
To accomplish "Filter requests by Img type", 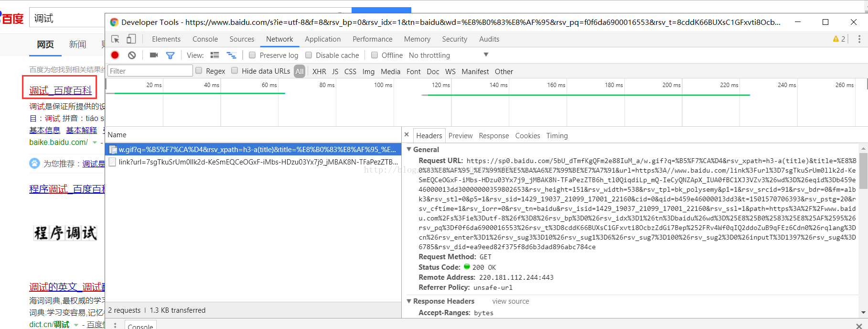I will point(368,71).
